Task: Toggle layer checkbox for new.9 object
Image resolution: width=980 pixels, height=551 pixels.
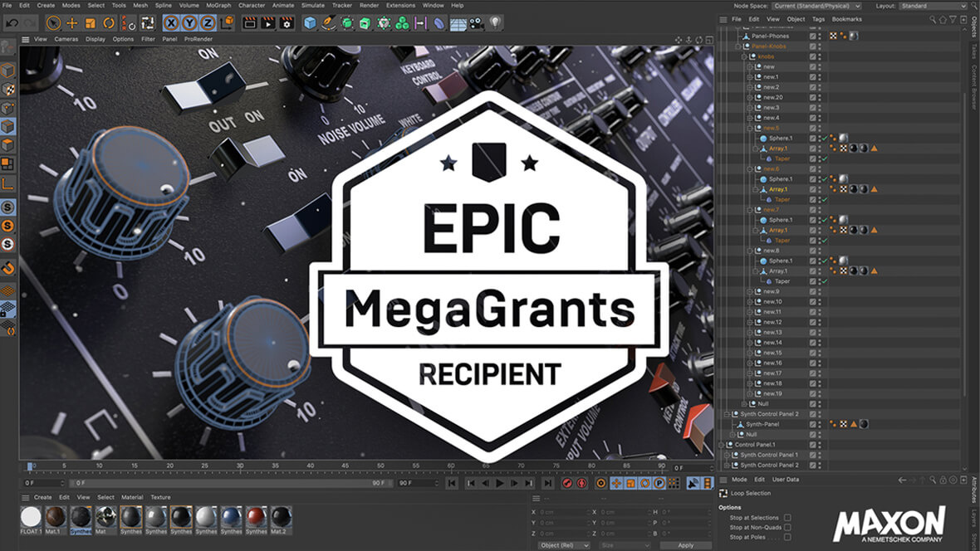Action: pyautogui.click(x=813, y=292)
